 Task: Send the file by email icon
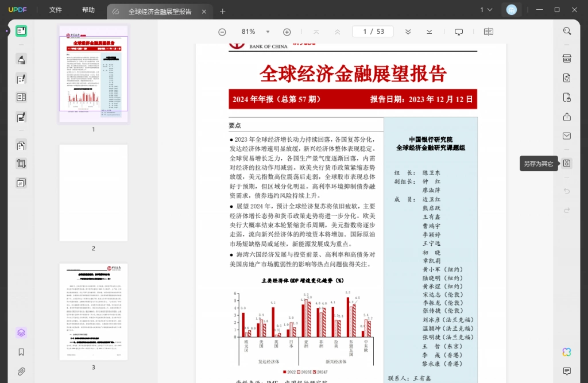[567, 136]
